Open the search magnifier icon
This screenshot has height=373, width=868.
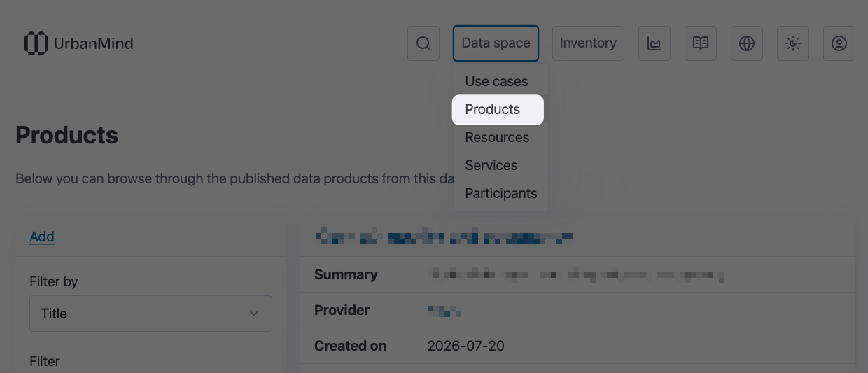[x=423, y=43]
